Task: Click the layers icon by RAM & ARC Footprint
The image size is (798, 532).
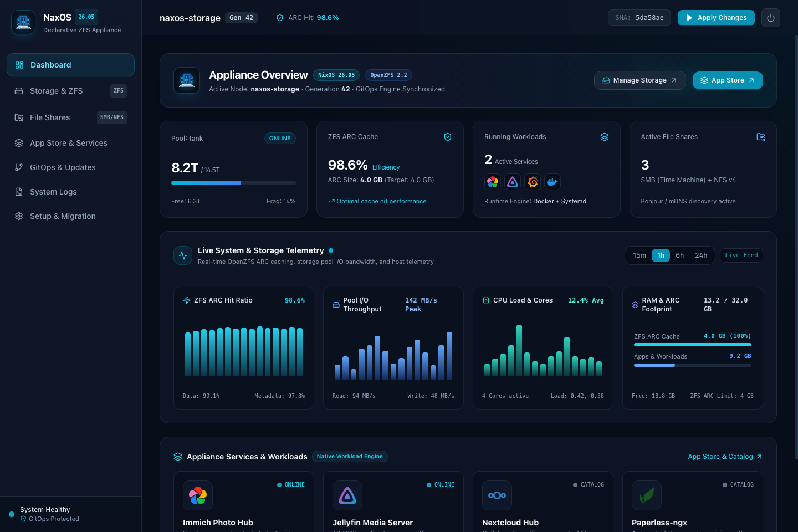Action: [x=635, y=305]
